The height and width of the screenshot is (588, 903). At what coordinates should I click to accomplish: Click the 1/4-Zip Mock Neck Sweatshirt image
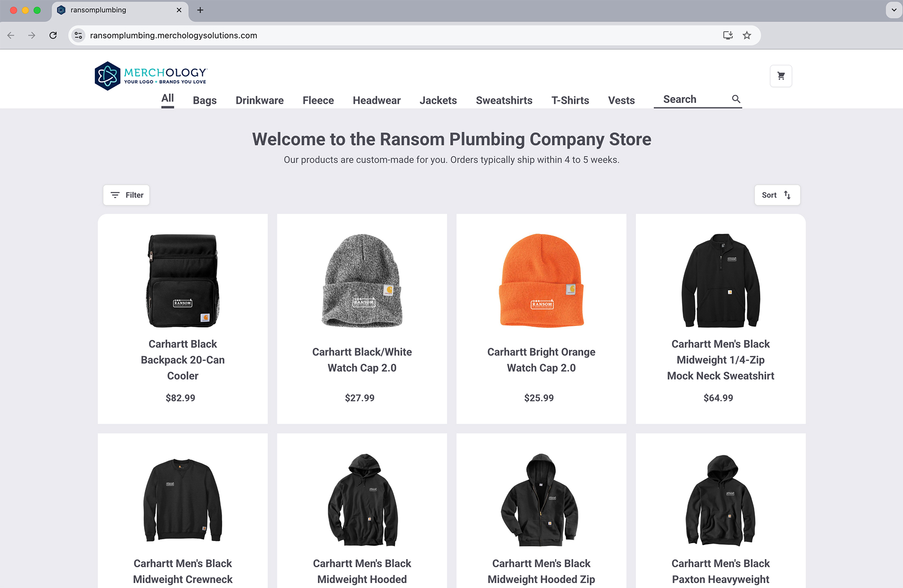click(721, 280)
